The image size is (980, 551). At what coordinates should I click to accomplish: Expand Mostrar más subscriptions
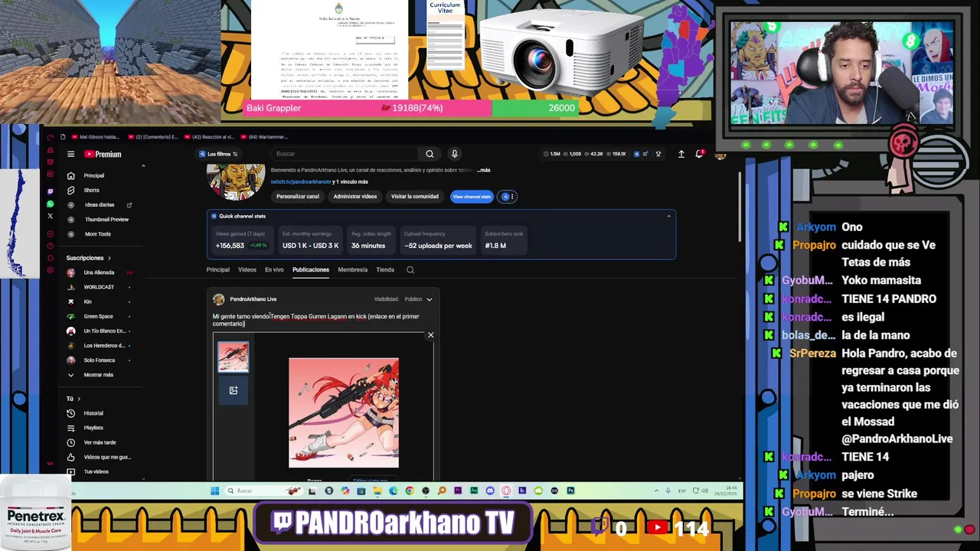coord(98,374)
